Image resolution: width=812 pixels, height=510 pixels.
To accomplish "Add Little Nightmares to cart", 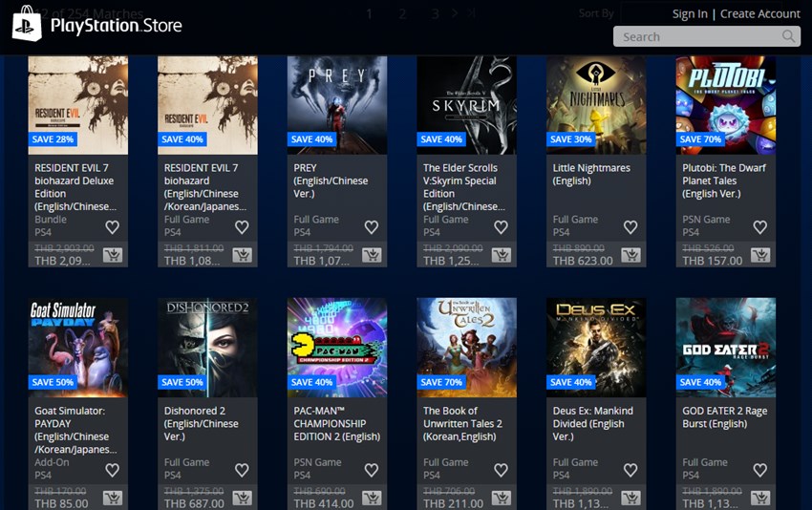I will (x=630, y=255).
